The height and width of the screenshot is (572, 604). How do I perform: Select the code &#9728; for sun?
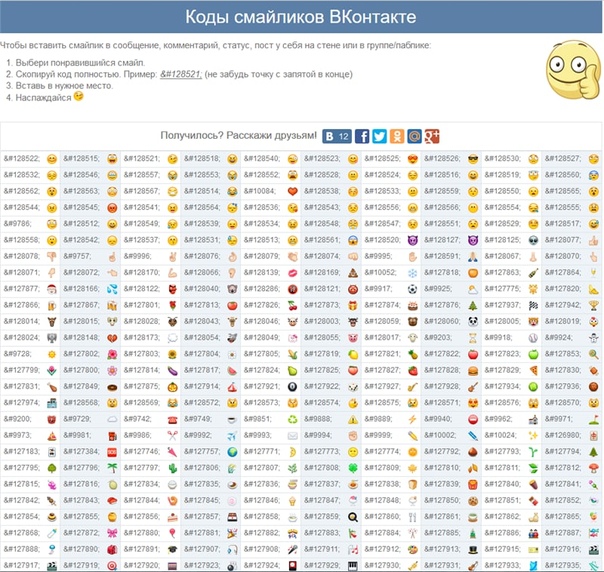(17, 354)
